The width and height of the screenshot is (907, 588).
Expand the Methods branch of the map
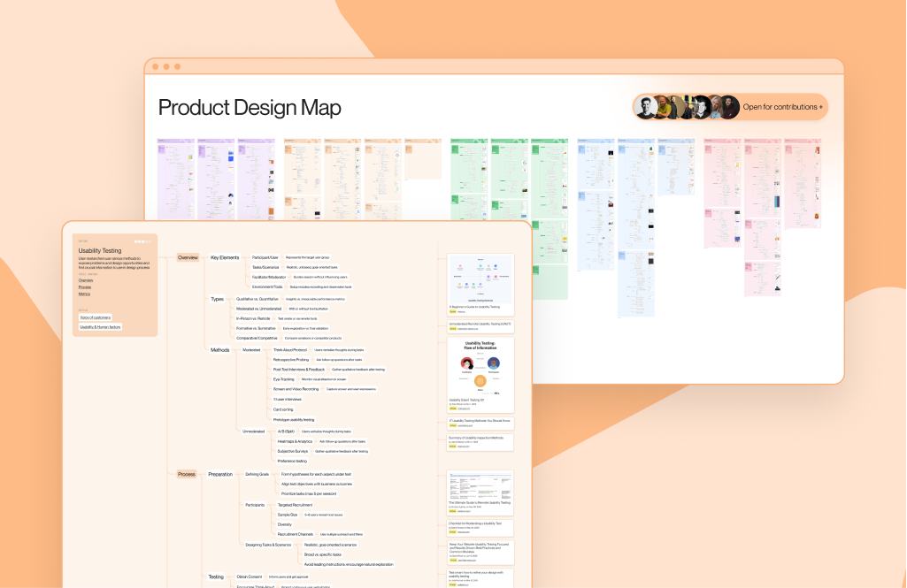point(219,349)
